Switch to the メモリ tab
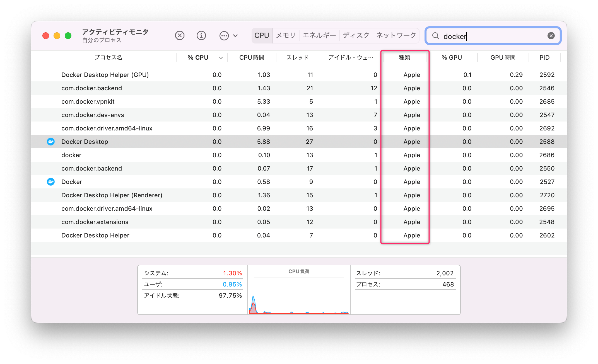598x364 pixels. (286, 35)
